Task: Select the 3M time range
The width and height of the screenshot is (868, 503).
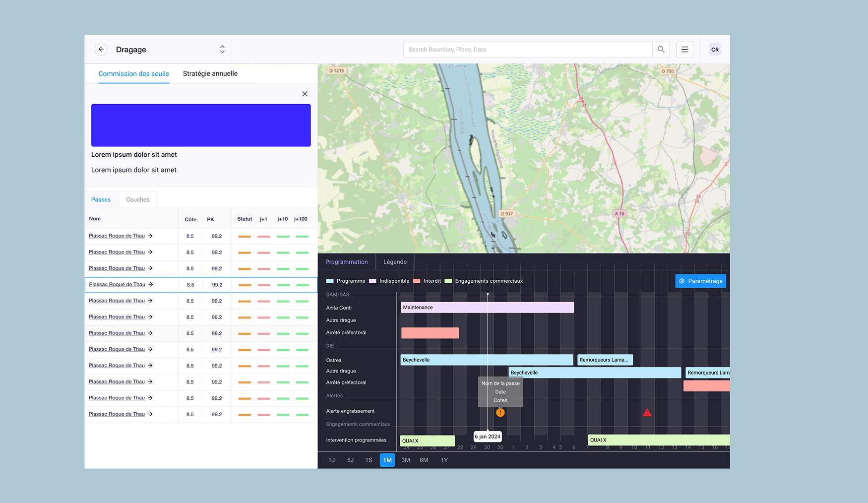Action: 405,460
